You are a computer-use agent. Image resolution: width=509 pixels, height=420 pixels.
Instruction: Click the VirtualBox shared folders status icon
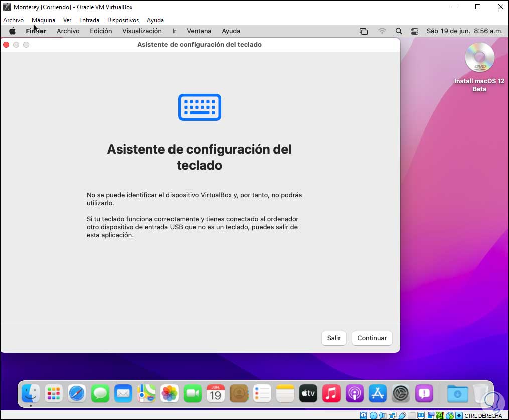pyautogui.click(x=412, y=415)
